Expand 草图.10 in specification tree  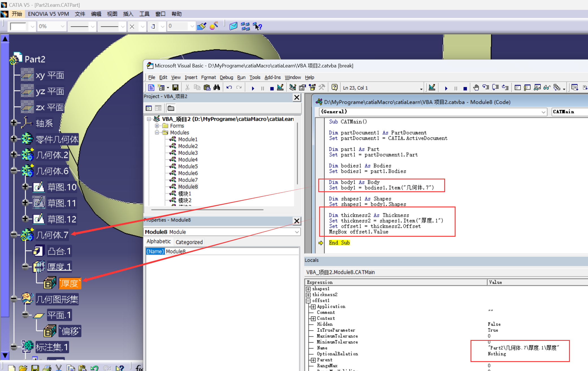[25, 186]
